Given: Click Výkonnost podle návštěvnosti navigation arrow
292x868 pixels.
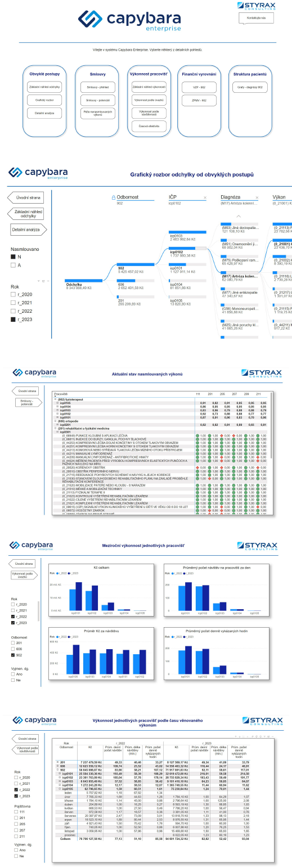Looking at the screenshot, I should (26, 749).
